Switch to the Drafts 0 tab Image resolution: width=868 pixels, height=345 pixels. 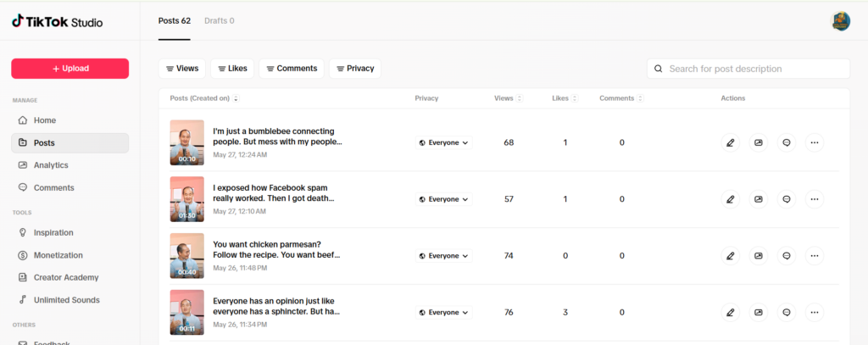(220, 21)
